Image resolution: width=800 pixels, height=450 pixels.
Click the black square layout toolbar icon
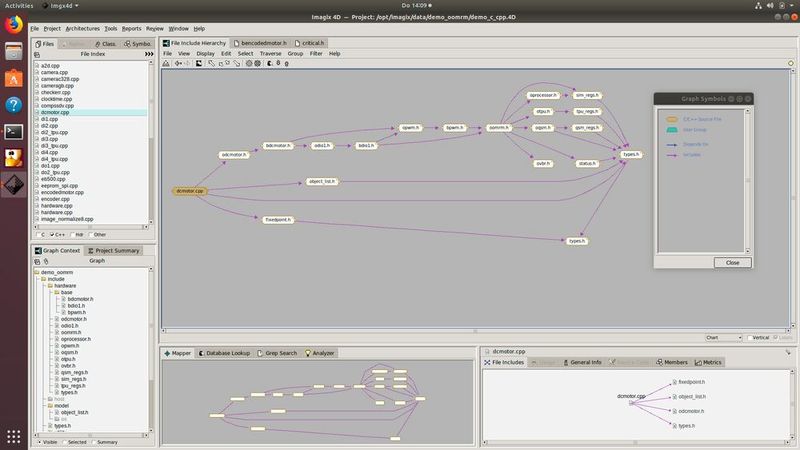(x=198, y=63)
